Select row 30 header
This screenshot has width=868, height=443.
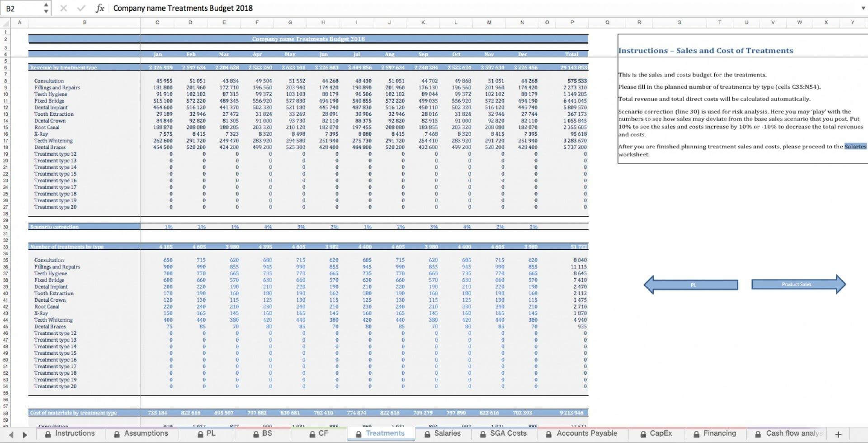pos(5,227)
